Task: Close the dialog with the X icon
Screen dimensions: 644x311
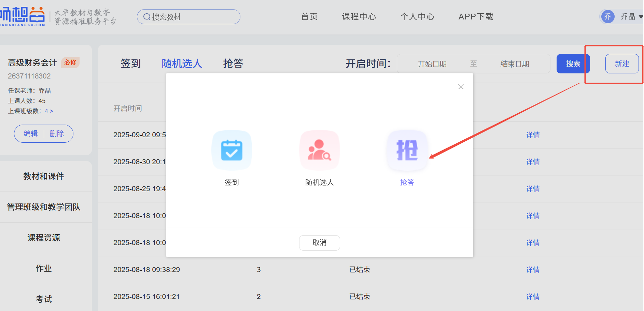Action: pyautogui.click(x=461, y=87)
